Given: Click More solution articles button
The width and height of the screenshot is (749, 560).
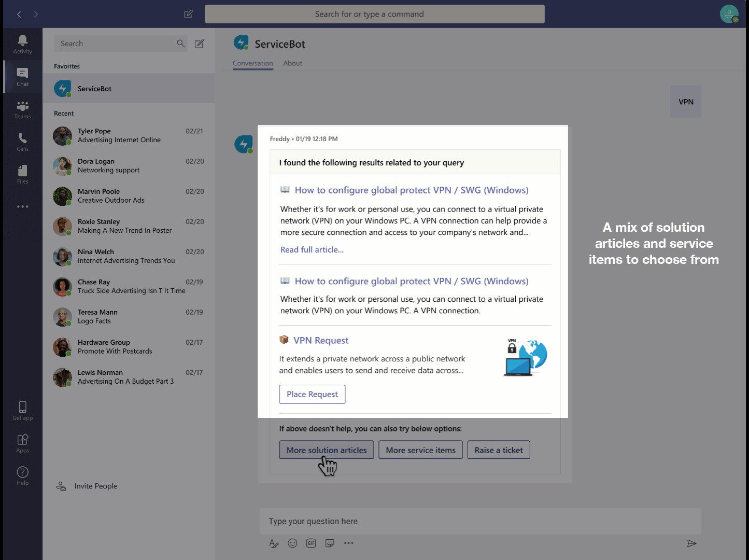Looking at the screenshot, I should pos(327,450).
